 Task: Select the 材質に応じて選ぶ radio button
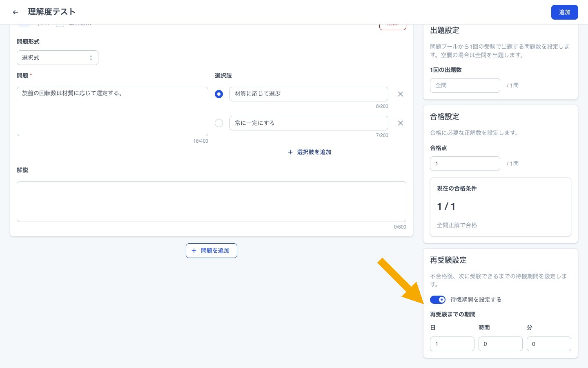[x=219, y=94]
